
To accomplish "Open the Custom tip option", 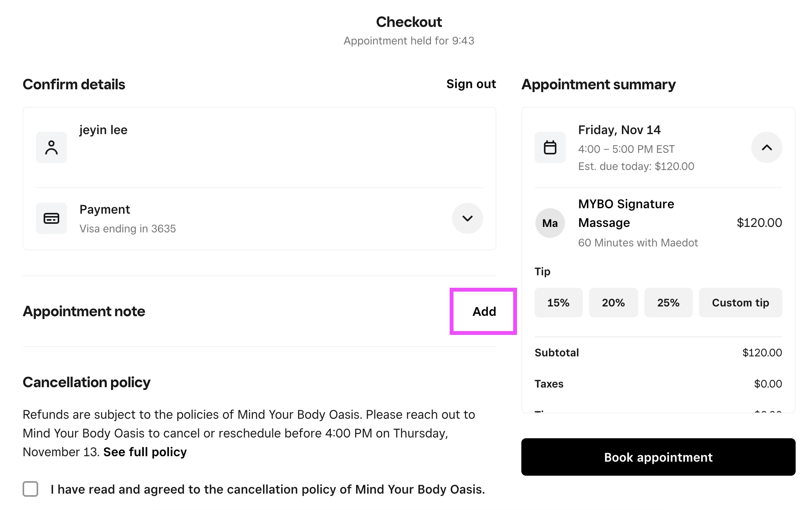I will coord(740,303).
